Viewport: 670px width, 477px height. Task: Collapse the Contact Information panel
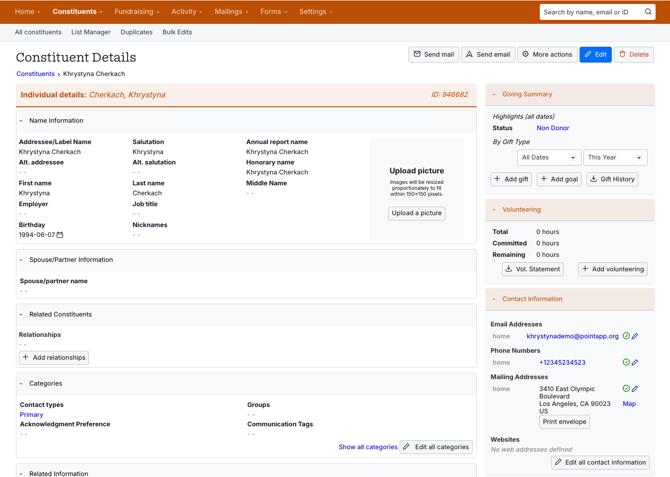pyautogui.click(x=494, y=299)
